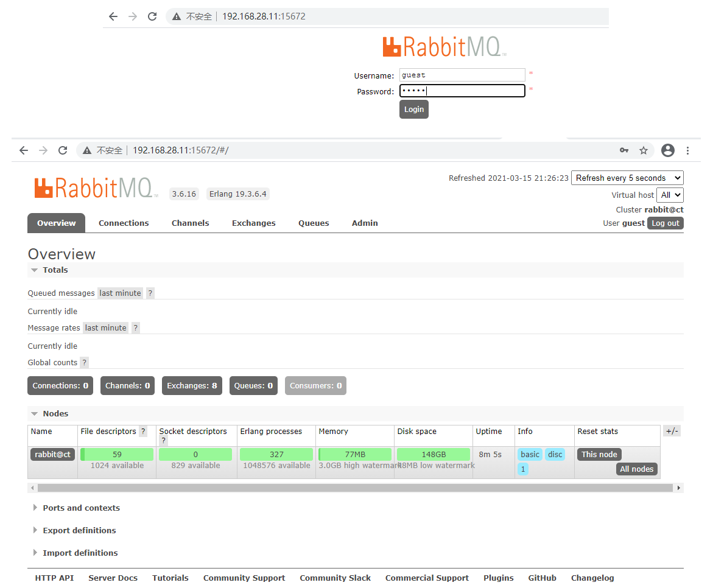Open the Virtual host All dropdown

670,195
